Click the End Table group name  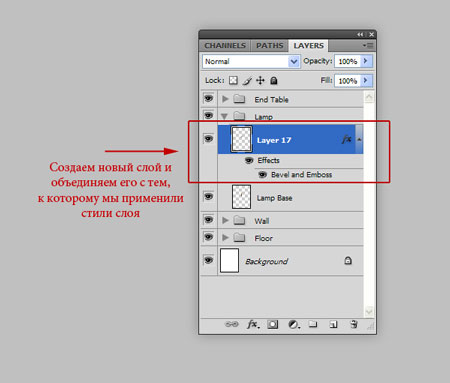click(x=271, y=99)
